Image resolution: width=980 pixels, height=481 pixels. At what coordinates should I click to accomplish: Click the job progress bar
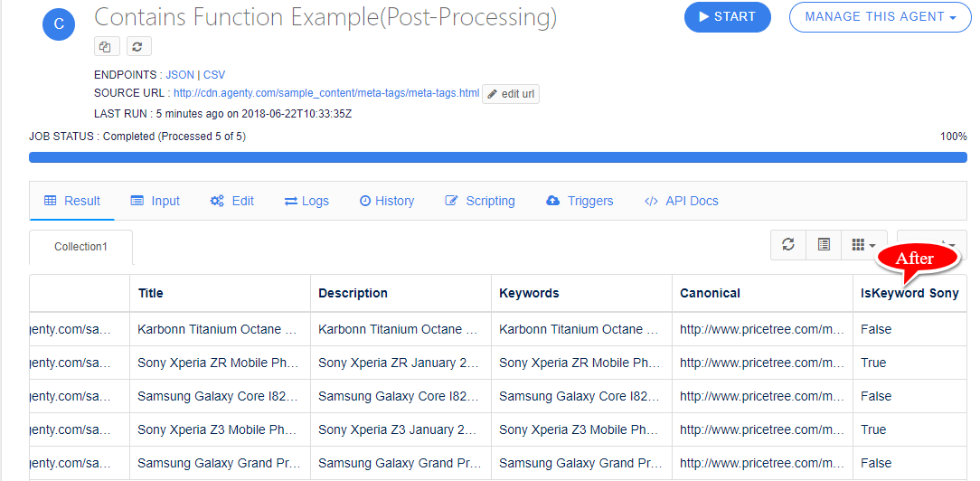point(497,156)
